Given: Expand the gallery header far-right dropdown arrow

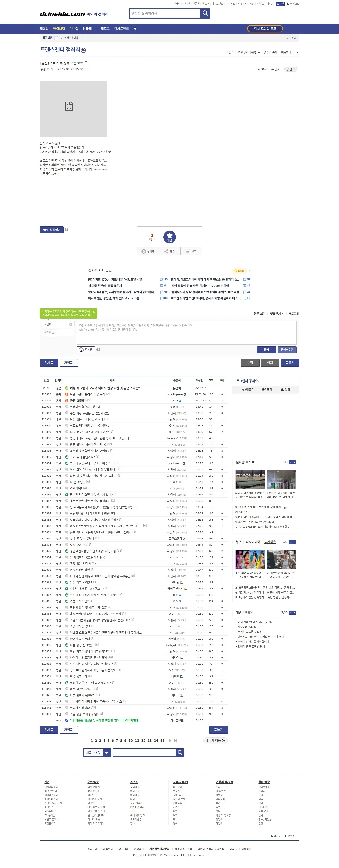Looking at the screenshot, I should pyautogui.click(x=298, y=53).
